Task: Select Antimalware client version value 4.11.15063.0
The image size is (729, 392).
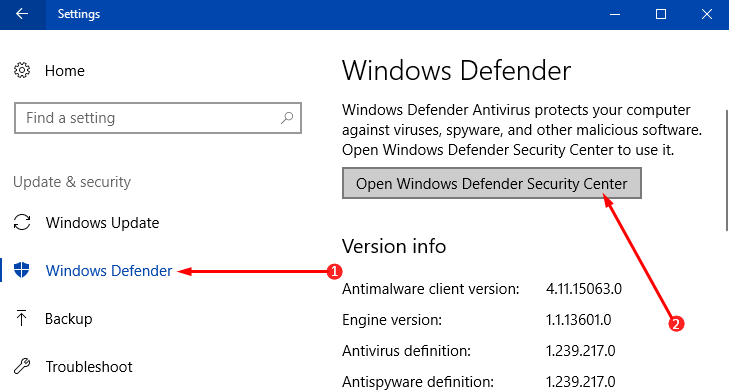Action: point(583,289)
